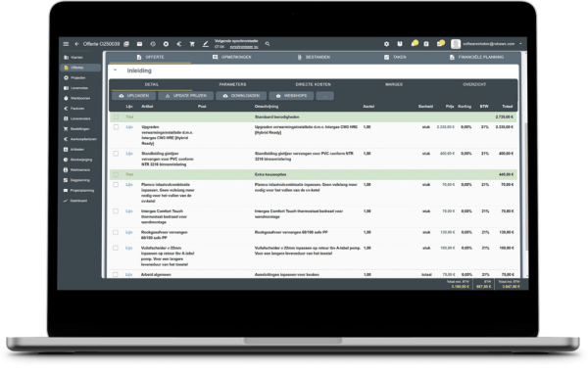588x372 pixels.
Task: Switch to the Directe Kosten sub-tab
Action: click(x=314, y=84)
